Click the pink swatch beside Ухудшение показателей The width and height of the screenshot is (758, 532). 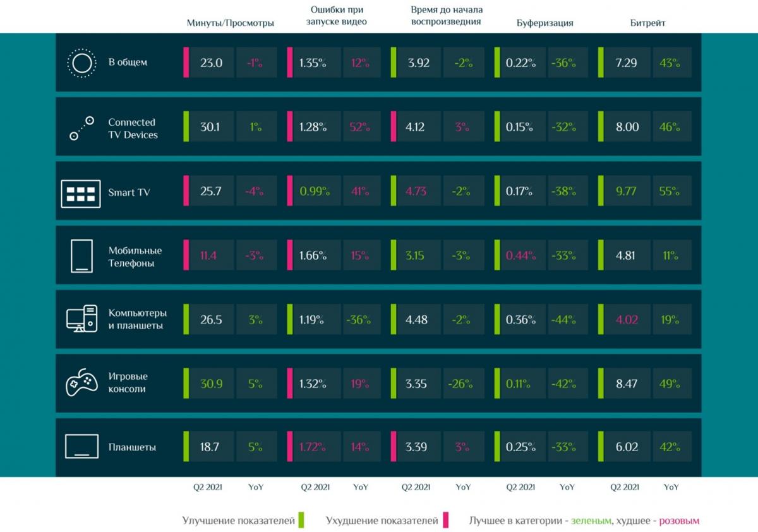click(445, 520)
